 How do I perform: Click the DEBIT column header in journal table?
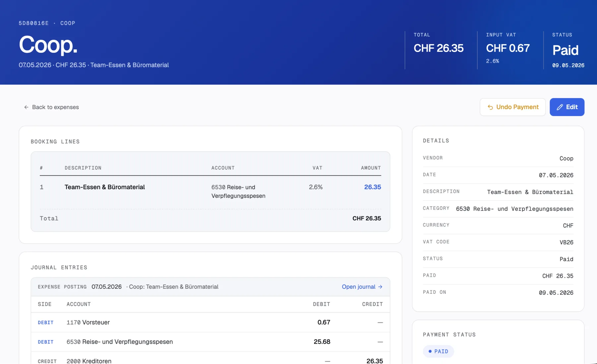coord(321,304)
